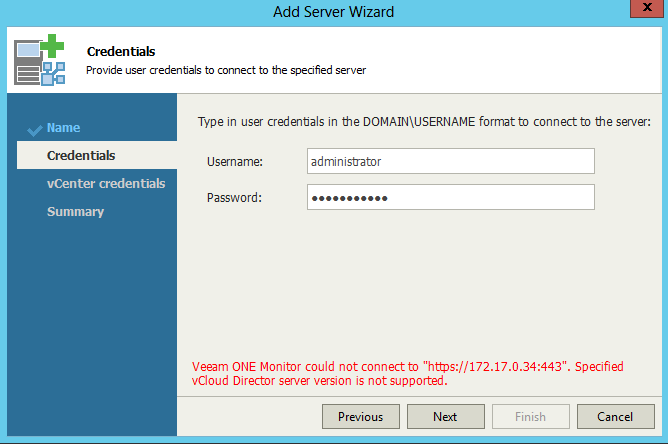Click the bold 'Credentials' page heading
668x444 pixels.
(121, 52)
